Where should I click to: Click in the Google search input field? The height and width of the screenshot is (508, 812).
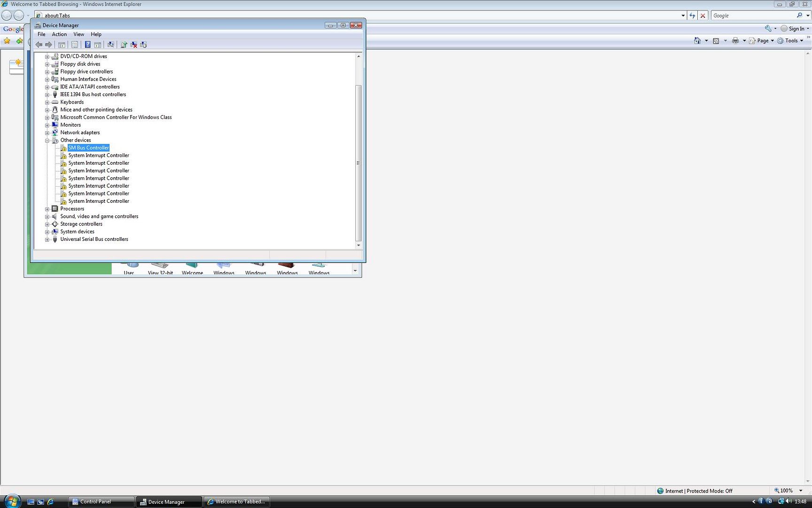tap(752, 16)
